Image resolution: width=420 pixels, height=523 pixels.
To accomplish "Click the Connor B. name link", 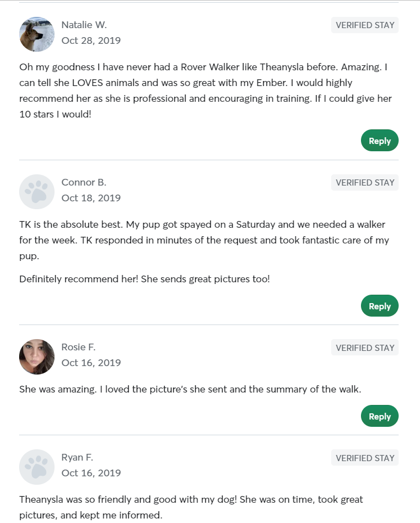I will pos(84,182).
